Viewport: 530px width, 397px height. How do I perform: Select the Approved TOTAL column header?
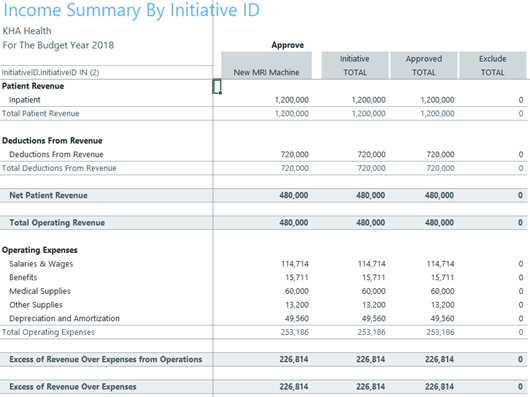click(x=424, y=66)
